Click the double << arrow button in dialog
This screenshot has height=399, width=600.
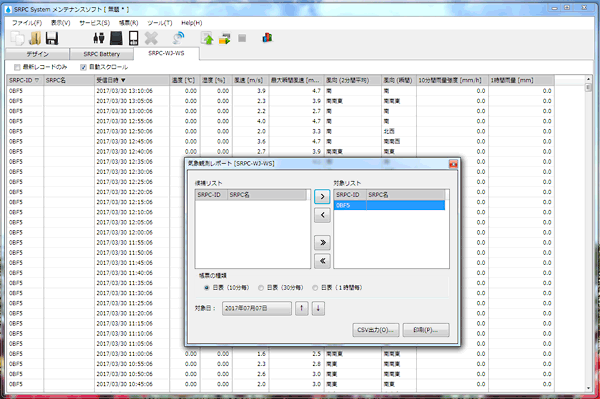click(x=322, y=261)
